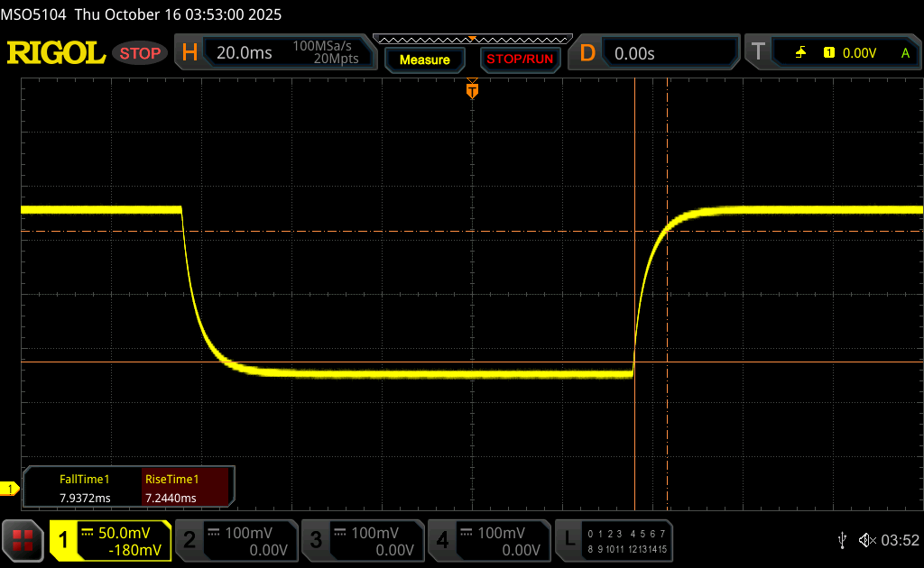Click the RIGOL logo
Viewport: 924px width, 568px height.
click(56, 53)
